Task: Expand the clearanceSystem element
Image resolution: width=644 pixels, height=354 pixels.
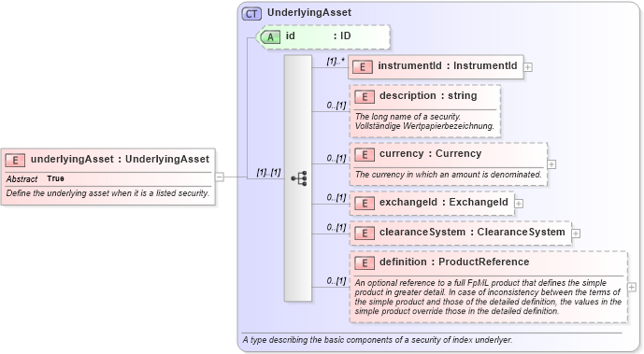Action: 576,234
